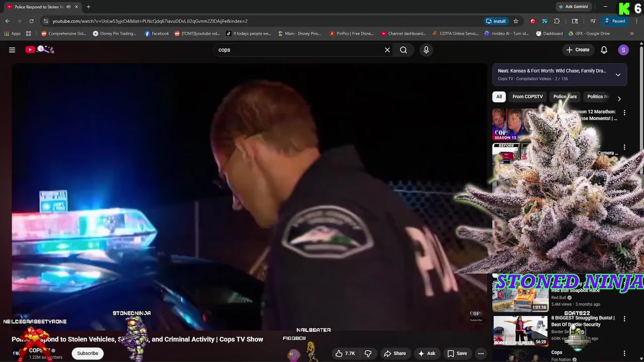Screen dimensions: 644x362
Task: Open the [TOMT] youtube vid bookmark
Action: tap(197, 34)
